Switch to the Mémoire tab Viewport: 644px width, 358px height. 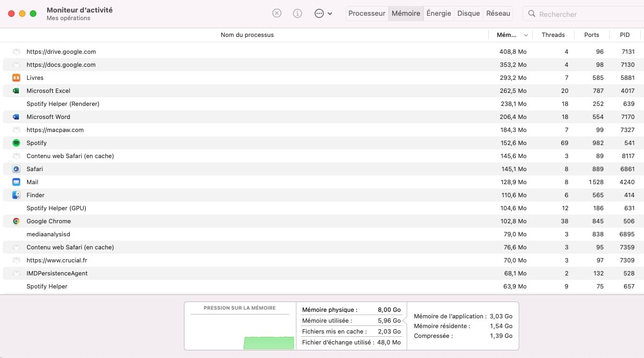point(406,13)
